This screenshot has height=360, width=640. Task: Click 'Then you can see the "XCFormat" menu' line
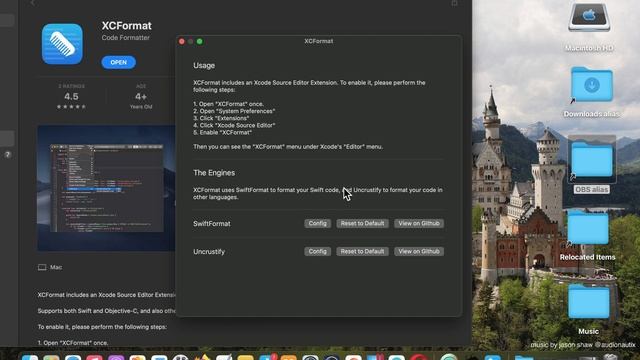(x=288, y=147)
